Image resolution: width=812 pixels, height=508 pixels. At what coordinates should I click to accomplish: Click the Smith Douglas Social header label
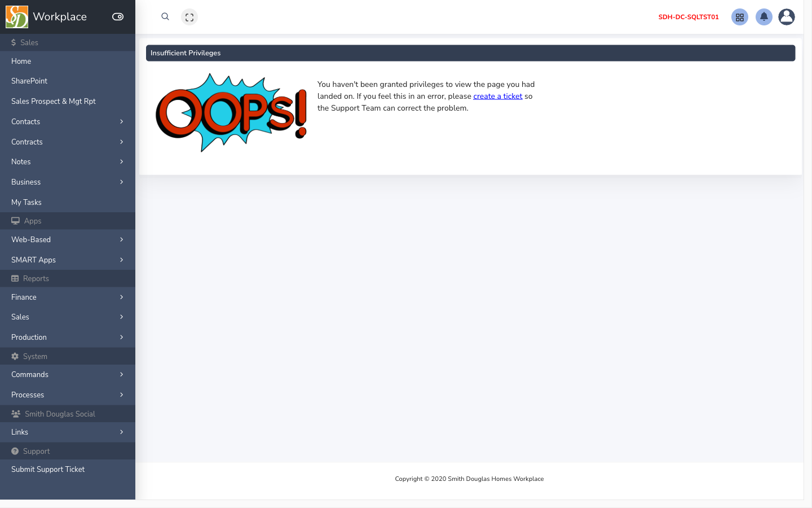point(60,414)
